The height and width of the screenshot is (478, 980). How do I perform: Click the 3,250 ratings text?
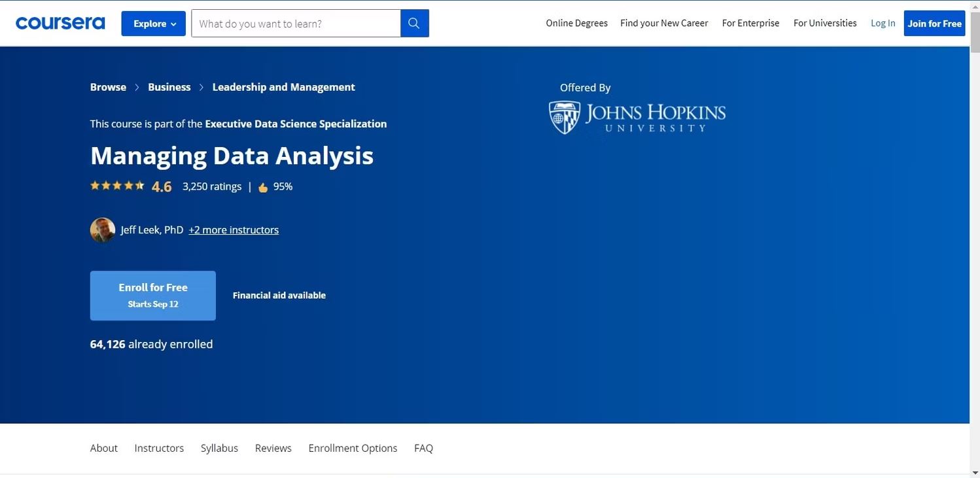click(x=212, y=186)
